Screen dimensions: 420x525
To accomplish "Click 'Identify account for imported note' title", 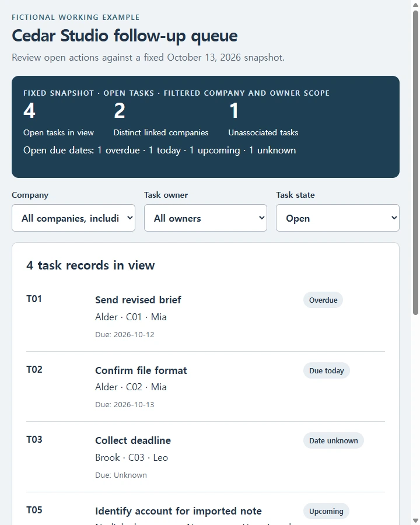I will tap(178, 511).
